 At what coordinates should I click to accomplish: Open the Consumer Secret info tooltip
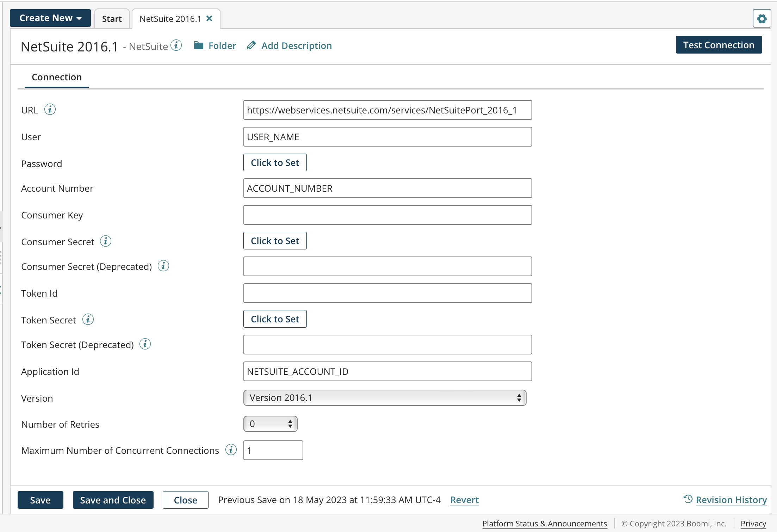pos(105,241)
